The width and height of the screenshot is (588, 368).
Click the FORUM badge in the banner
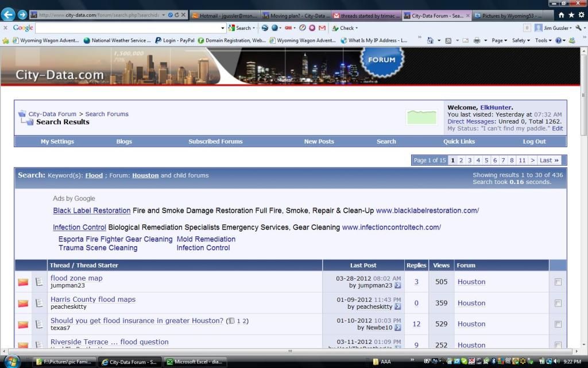pos(381,60)
